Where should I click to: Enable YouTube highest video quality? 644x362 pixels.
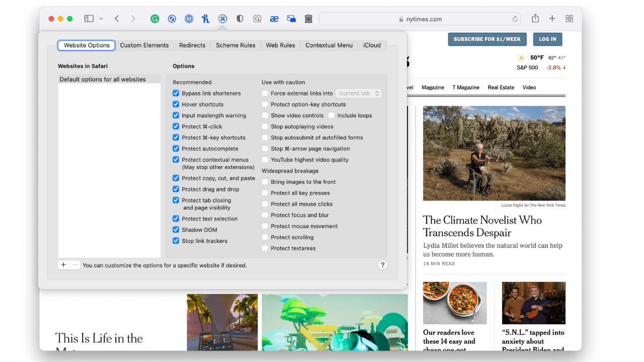coord(265,160)
